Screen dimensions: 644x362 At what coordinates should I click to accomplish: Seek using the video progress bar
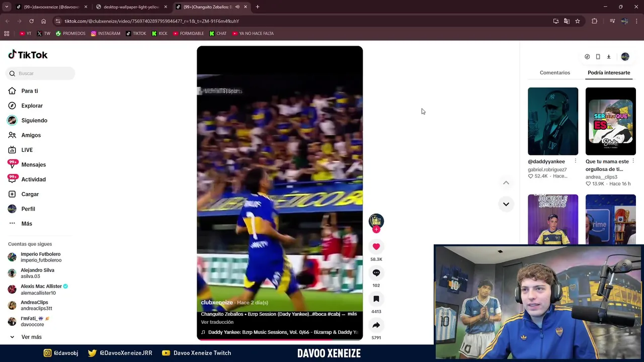(280, 340)
